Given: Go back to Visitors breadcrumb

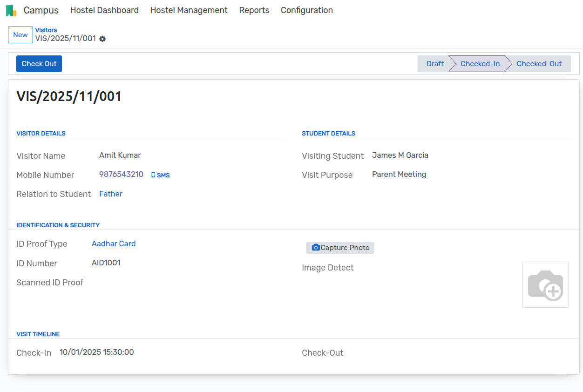Looking at the screenshot, I should (x=46, y=30).
